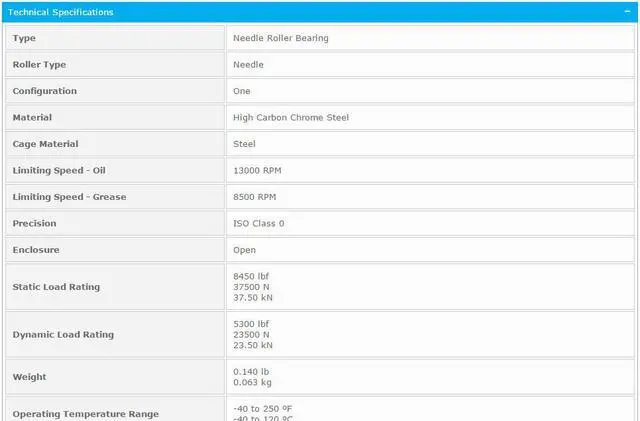
Task: Click the Technical Specifications header title
Action: pos(61,12)
